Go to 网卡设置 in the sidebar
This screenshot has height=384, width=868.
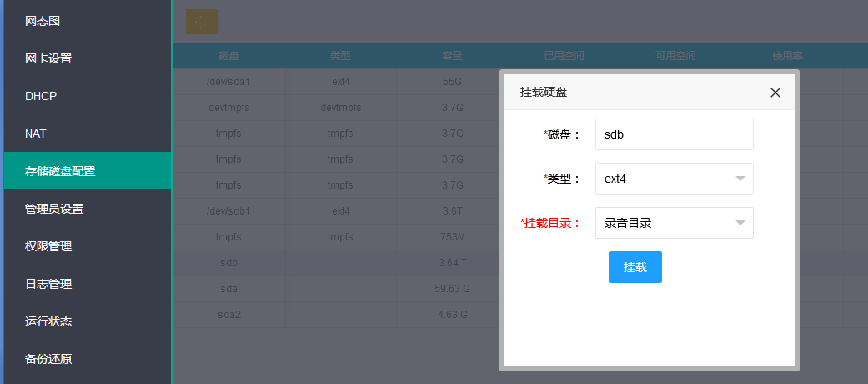pos(48,58)
